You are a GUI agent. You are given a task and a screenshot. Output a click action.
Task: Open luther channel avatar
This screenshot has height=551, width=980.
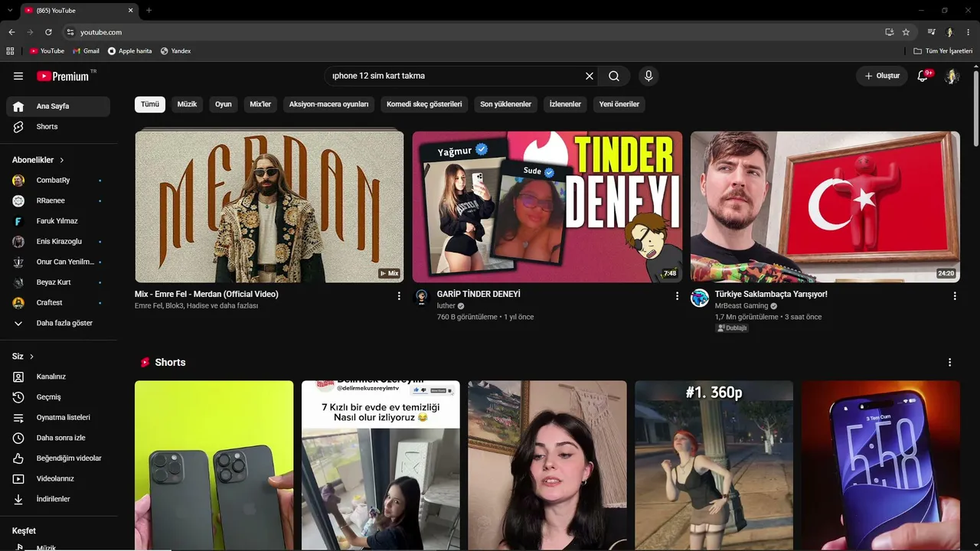click(x=422, y=298)
